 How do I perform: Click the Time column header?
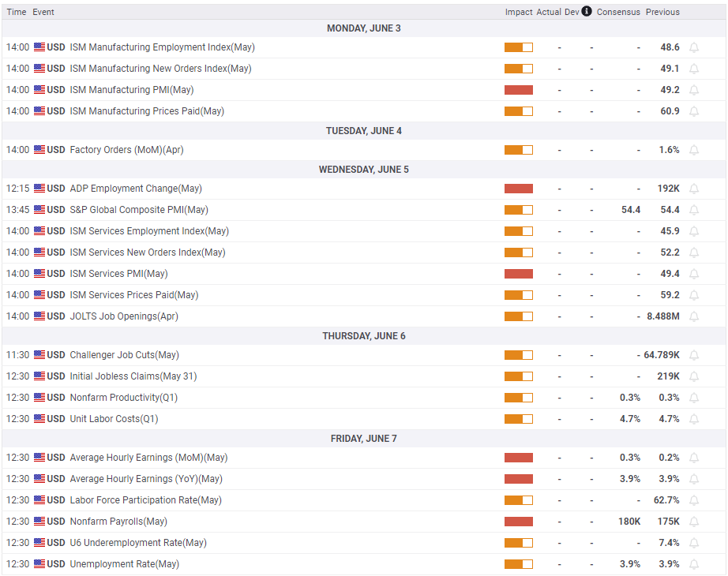16,12
